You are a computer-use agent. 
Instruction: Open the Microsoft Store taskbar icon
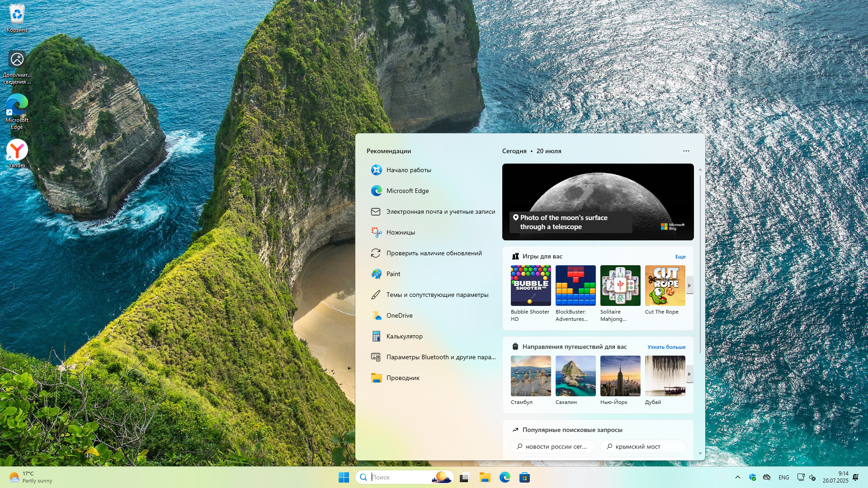pos(524,477)
